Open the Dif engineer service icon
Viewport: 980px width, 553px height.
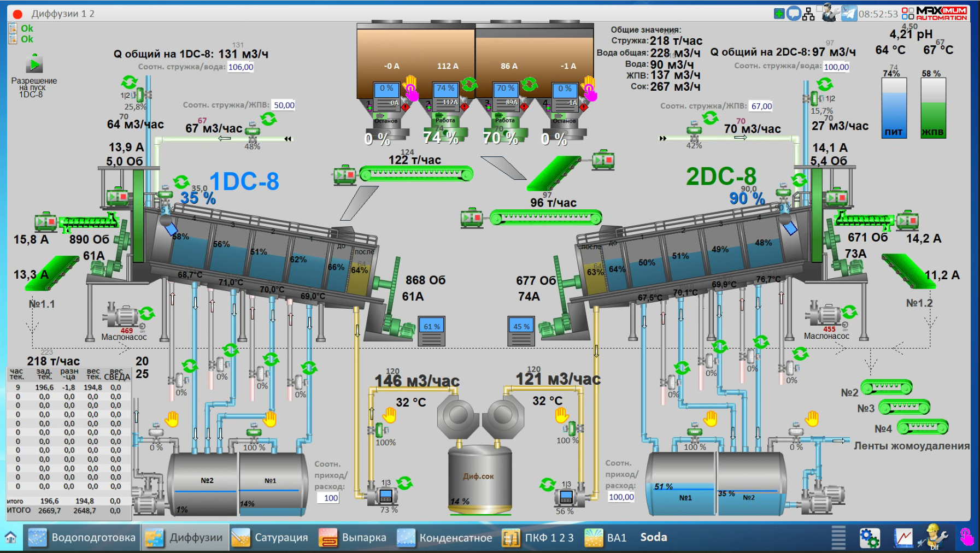pos(933,538)
